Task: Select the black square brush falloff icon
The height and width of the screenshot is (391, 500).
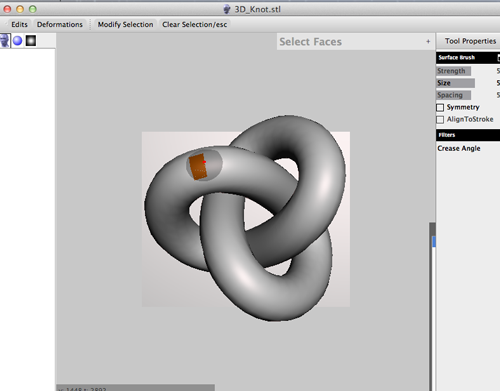Action: pyautogui.click(x=31, y=41)
